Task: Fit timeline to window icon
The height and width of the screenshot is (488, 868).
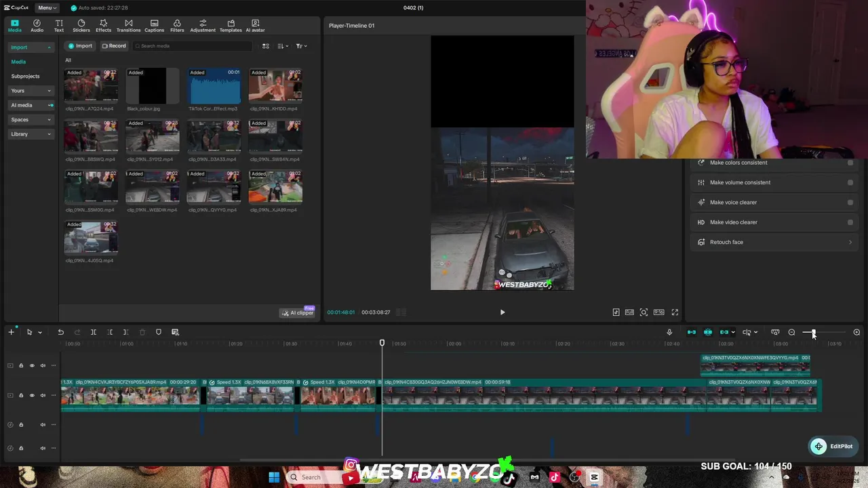Action: [775, 332]
